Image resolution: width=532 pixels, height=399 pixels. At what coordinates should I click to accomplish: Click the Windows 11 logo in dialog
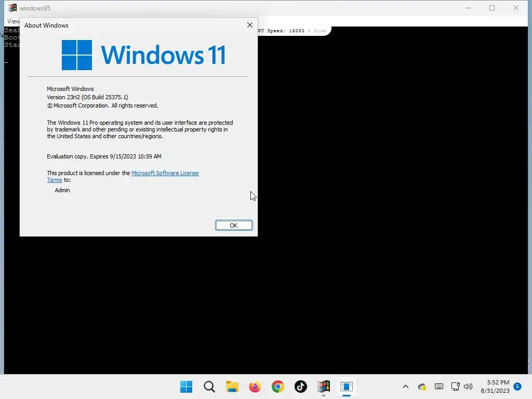pyautogui.click(x=143, y=55)
